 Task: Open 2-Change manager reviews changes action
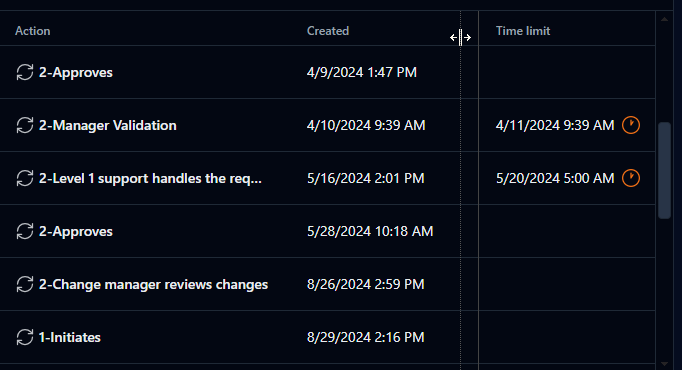pyautogui.click(x=153, y=284)
